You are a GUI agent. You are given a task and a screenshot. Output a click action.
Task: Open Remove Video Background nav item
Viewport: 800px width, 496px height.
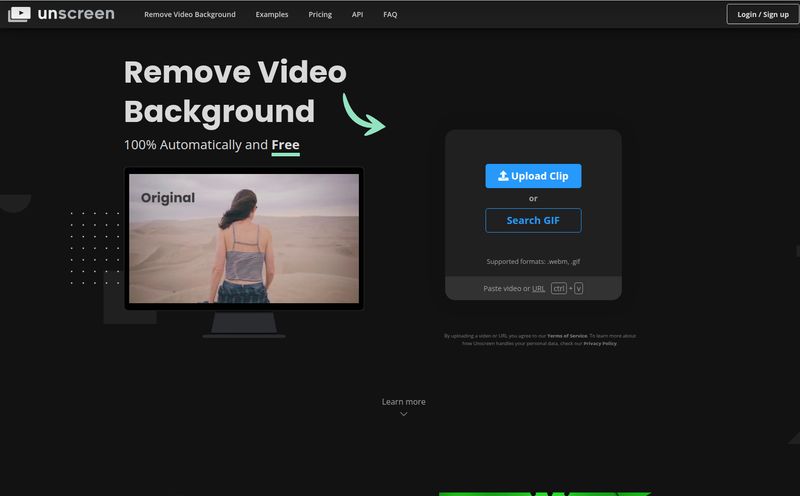(x=190, y=14)
